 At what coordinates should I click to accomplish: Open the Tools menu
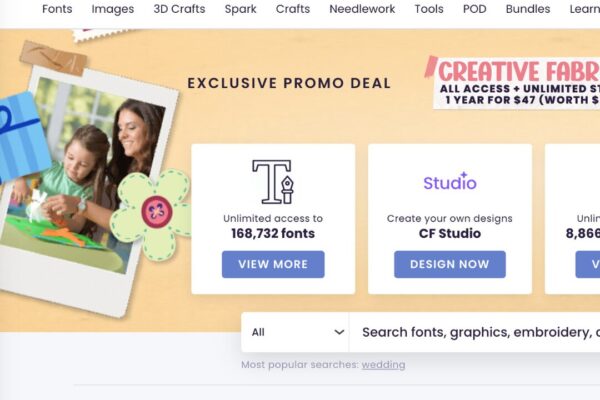point(429,9)
